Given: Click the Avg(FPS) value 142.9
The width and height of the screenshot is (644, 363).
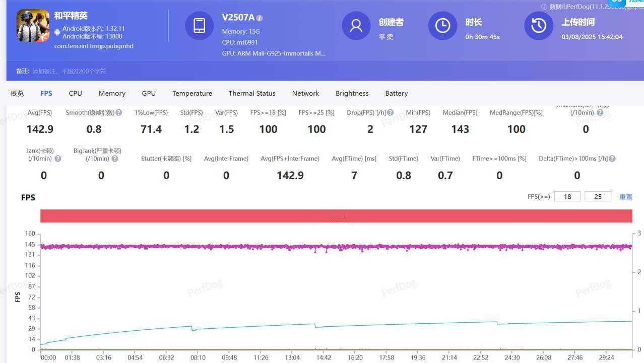Looking at the screenshot, I should tap(40, 129).
